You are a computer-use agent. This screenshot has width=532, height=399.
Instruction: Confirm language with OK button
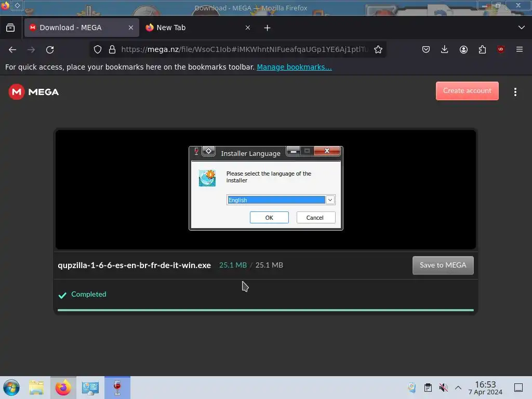point(269,218)
